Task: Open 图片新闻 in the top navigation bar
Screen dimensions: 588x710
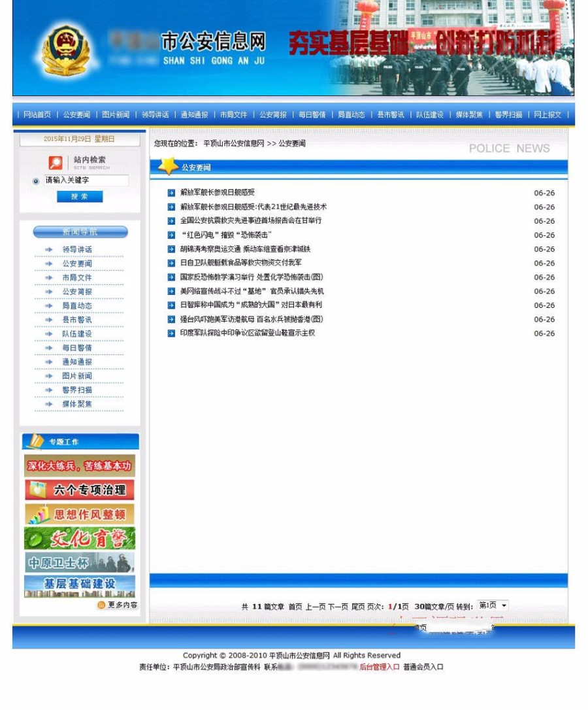Action: 116,114
